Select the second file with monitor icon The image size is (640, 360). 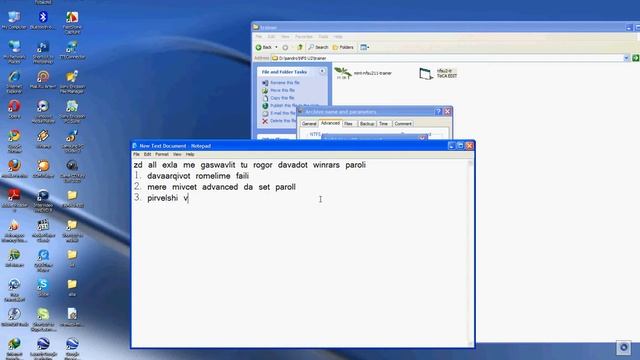pos(438,73)
